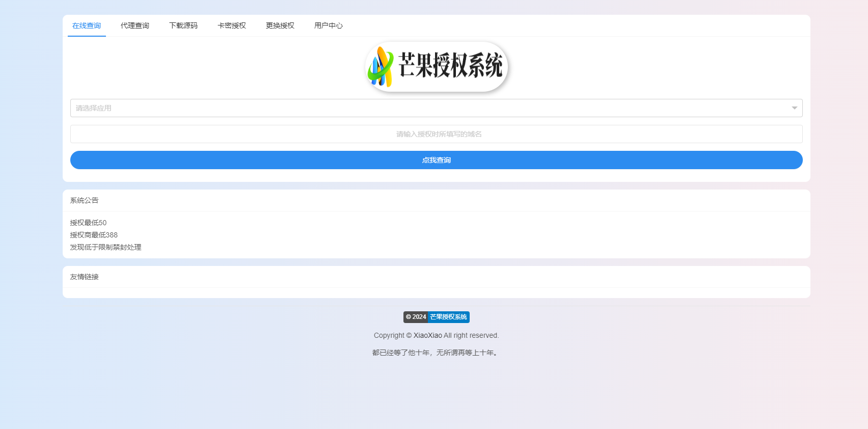Open the XiaoXiao link in the footer
Viewport: 868px width, 429px height.
427,335
